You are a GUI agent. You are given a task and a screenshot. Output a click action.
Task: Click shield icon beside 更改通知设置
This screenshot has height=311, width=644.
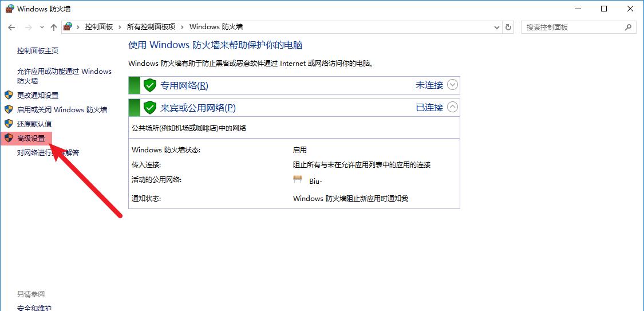pyautogui.click(x=9, y=95)
